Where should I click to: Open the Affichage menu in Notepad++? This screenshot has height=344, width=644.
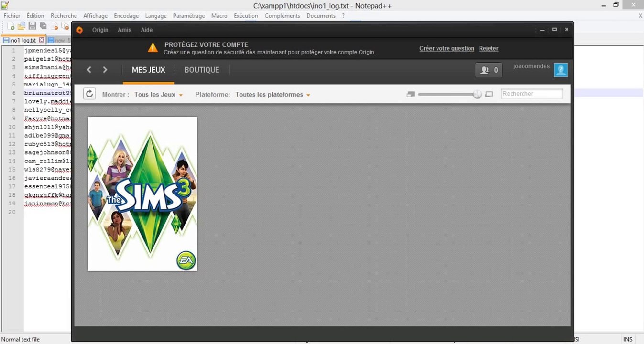point(95,16)
